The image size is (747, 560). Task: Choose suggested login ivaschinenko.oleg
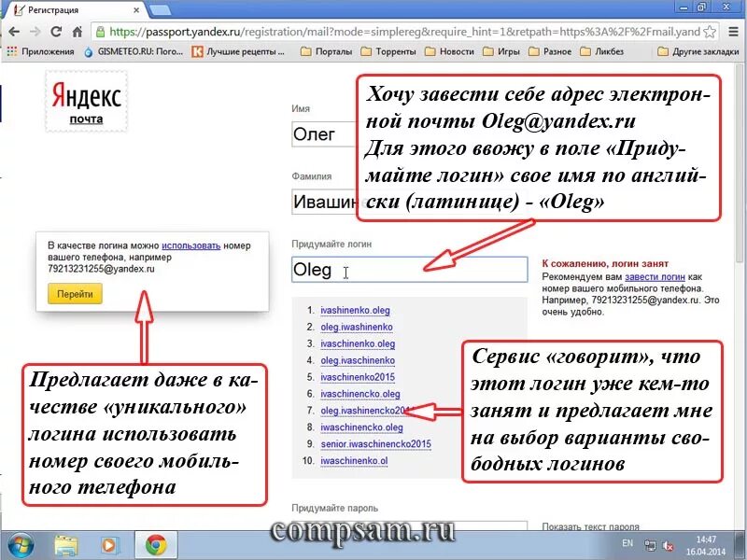[358, 343]
